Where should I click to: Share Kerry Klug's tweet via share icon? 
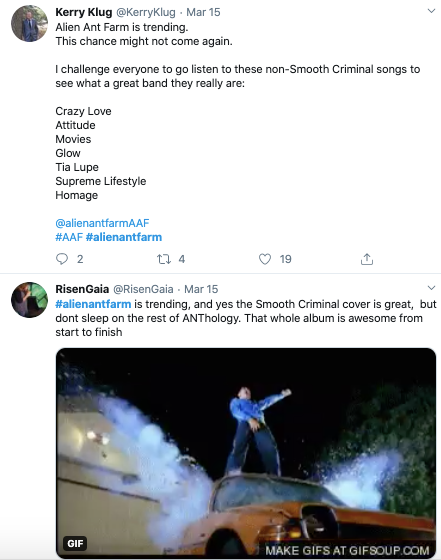(367, 259)
